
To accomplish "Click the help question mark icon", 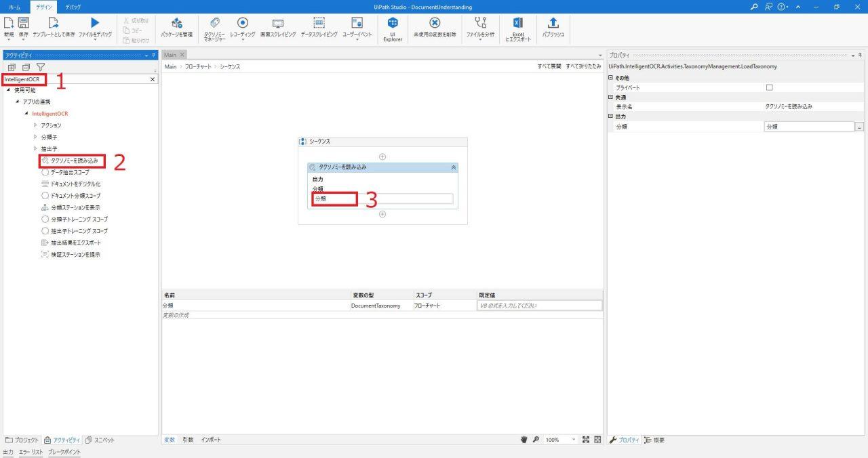I will click(783, 6).
